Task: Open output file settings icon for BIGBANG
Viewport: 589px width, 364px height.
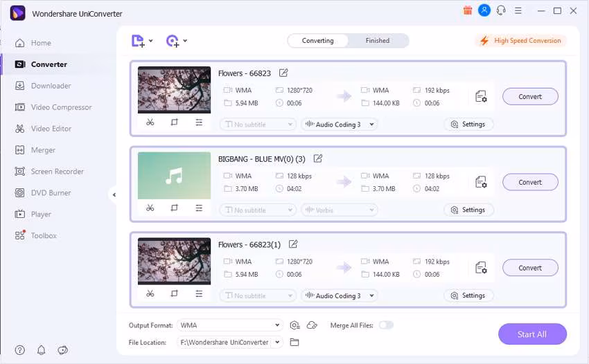Action: coord(481,182)
